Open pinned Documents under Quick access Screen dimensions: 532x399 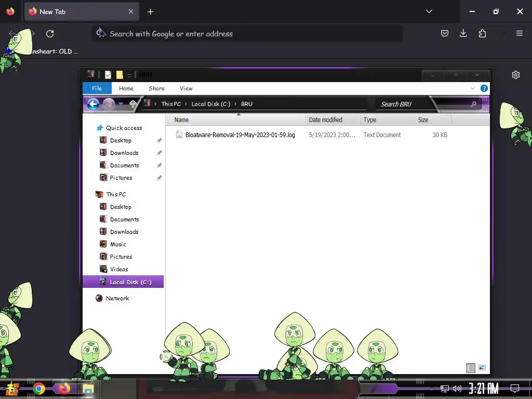coord(125,165)
